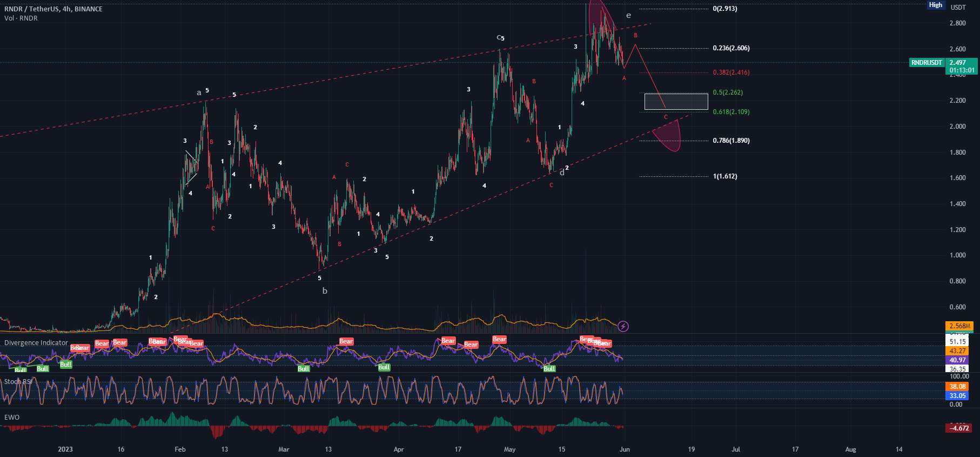Click the EWO pane label
This screenshot has height=457, width=980.
12,418
